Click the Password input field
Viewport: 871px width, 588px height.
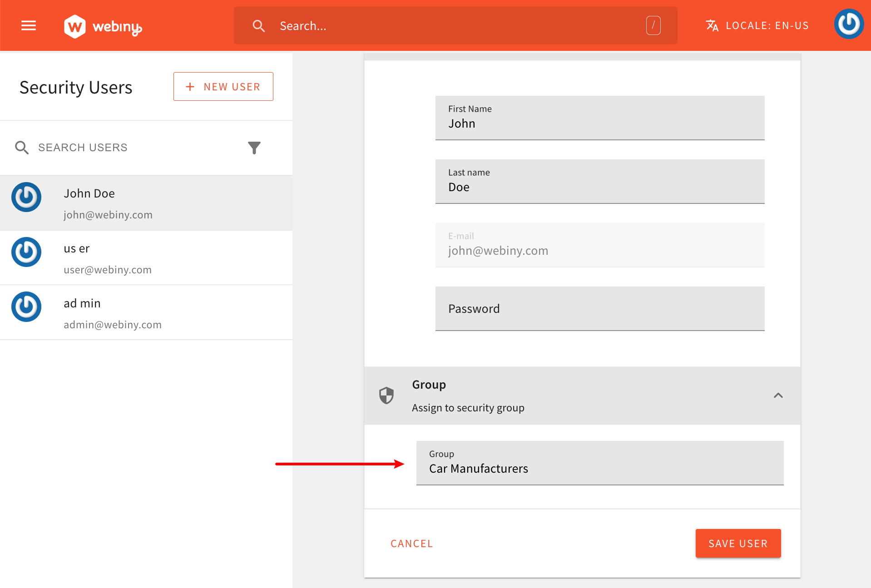(x=599, y=309)
